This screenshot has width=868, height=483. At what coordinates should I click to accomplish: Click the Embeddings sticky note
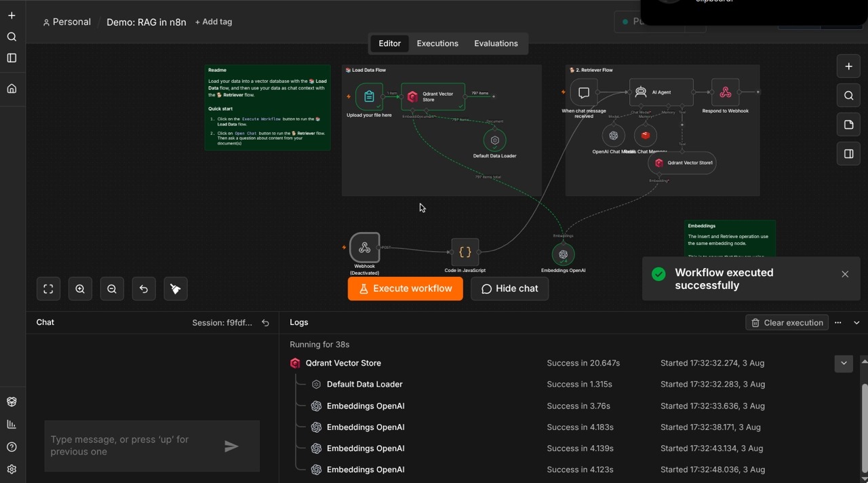coord(730,239)
